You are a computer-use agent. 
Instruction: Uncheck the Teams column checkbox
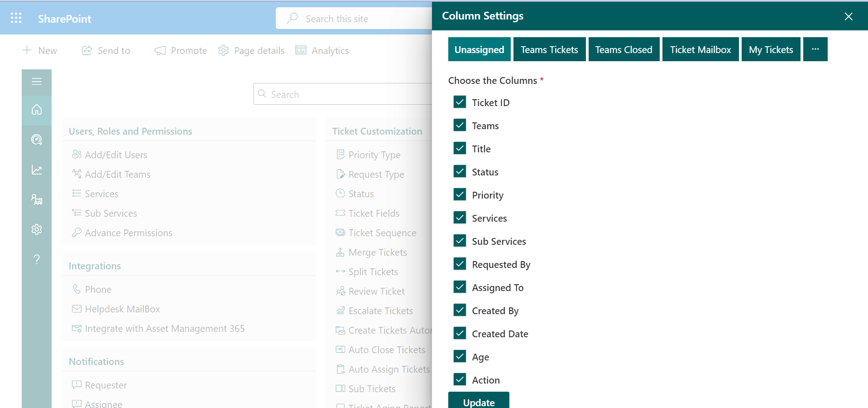pos(460,125)
